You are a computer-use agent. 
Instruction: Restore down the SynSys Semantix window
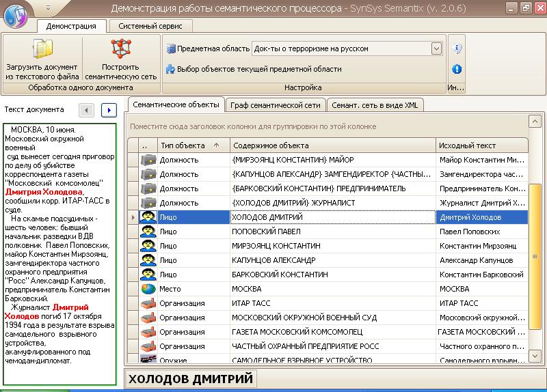[x=526, y=8]
